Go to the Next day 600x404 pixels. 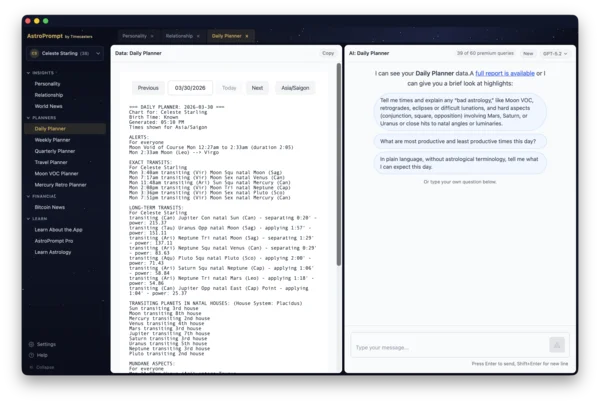[257, 88]
